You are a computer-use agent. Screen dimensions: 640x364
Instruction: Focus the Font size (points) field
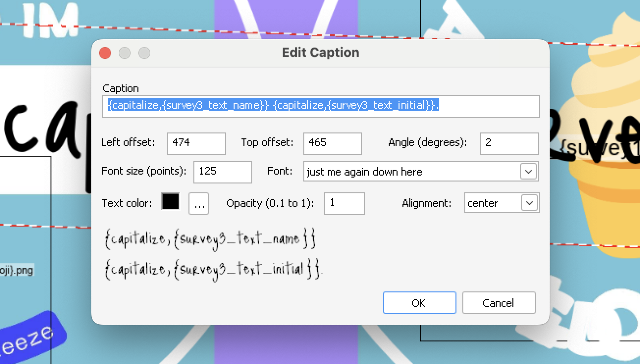[x=222, y=172]
